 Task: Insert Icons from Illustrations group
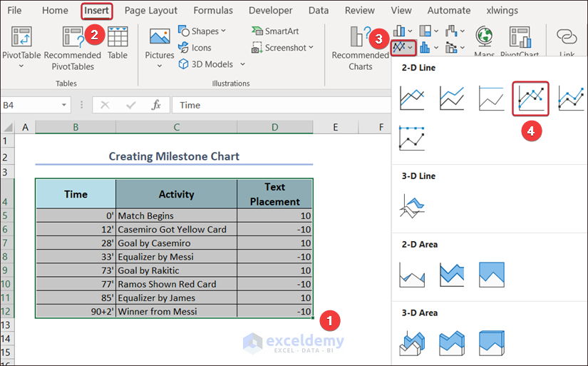(x=195, y=48)
